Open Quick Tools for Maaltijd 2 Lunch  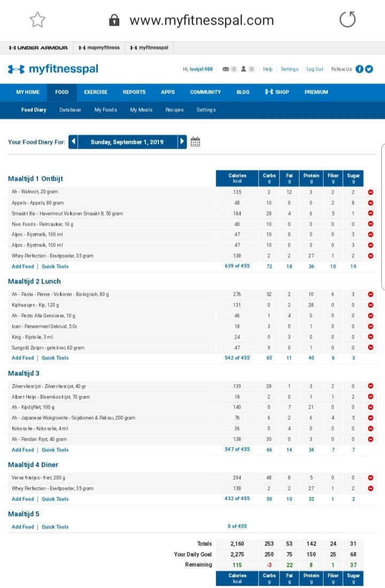click(x=55, y=358)
